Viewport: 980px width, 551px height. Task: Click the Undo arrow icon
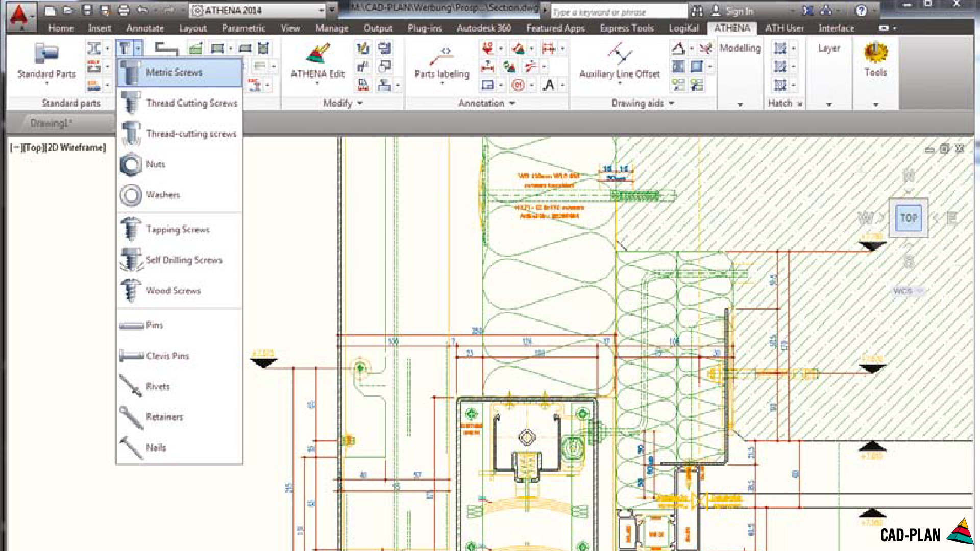click(x=142, y=10)
